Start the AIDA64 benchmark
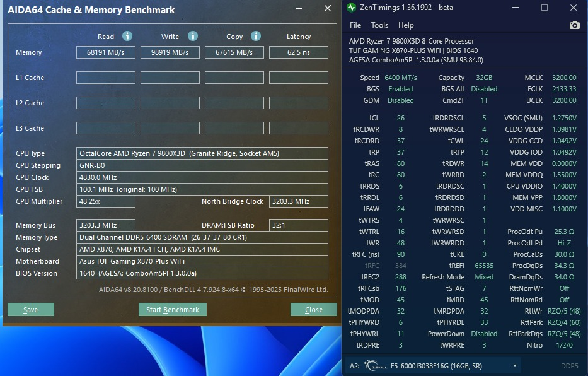The image size is (588, 376). [173, 310]
